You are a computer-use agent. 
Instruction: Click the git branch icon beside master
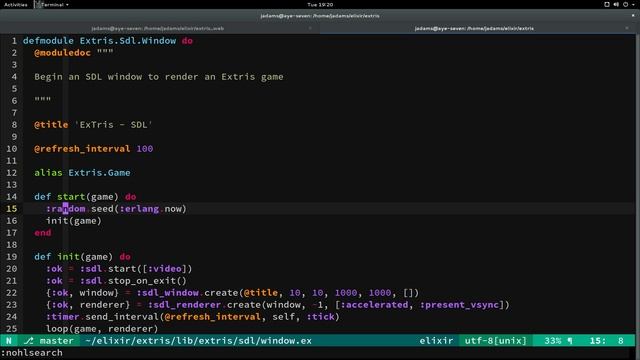coord(29,341)
